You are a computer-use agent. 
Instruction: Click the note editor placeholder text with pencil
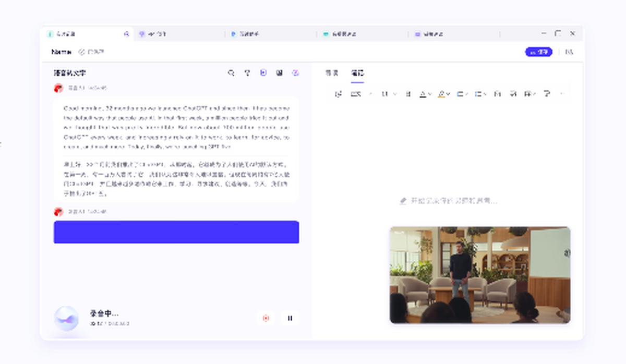click(449, 201)
